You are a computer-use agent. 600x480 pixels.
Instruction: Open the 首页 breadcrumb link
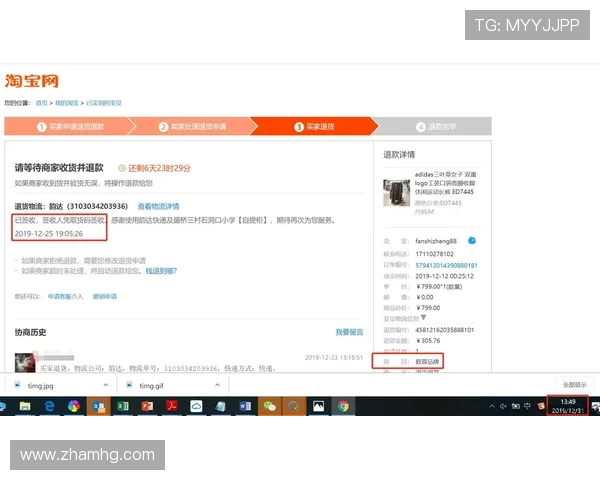pos(41,103)
